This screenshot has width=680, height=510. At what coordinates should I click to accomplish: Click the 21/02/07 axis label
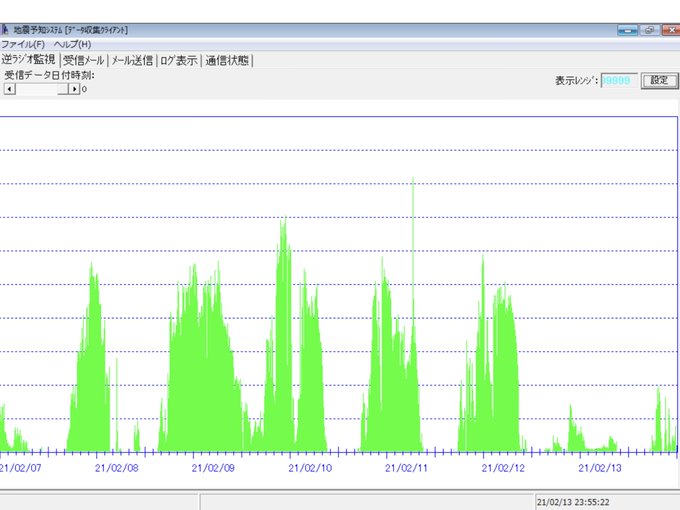point(20,468)
